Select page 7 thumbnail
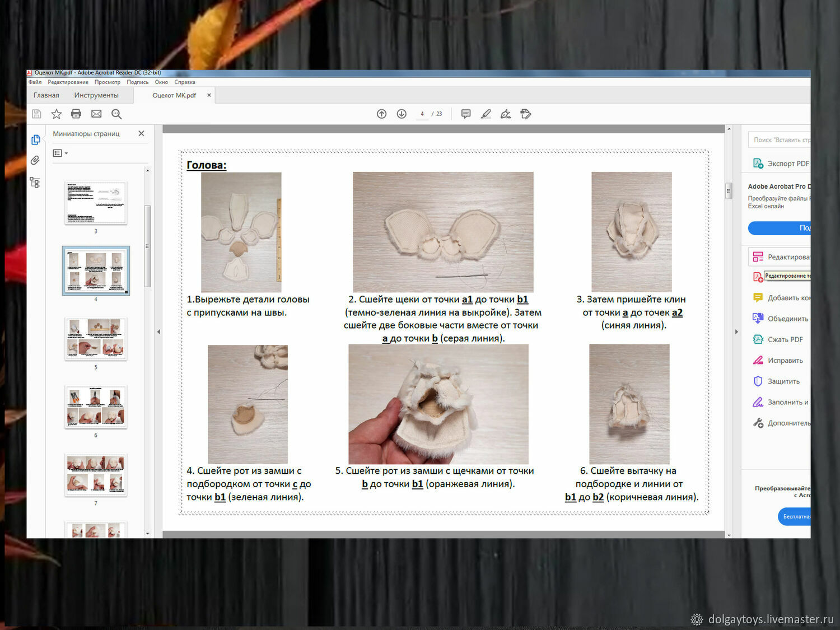Image resolution: width=840 pixels, height=630 pixels. (x=96, y=475)
